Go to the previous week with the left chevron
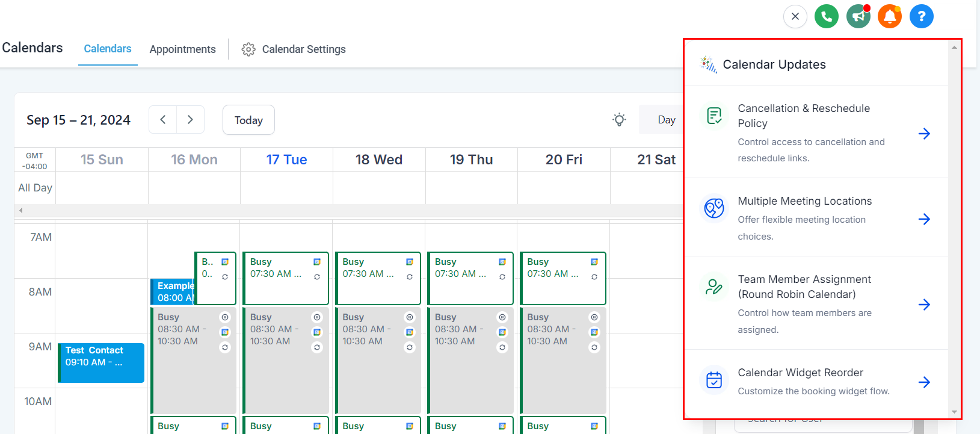Viewport: 980px width, 434px height. 163,120
